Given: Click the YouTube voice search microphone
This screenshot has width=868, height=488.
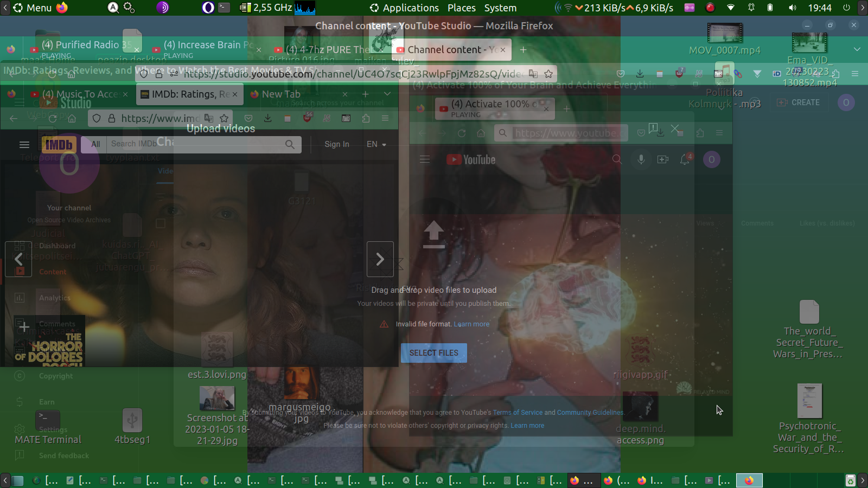Looking at the screenshot, I should 641,159.
